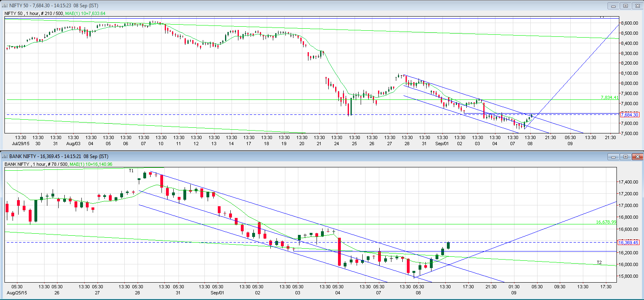Select the MAE(1) 10=7,633.64 indicator label
644x300 pixels.
click(85, 13)
